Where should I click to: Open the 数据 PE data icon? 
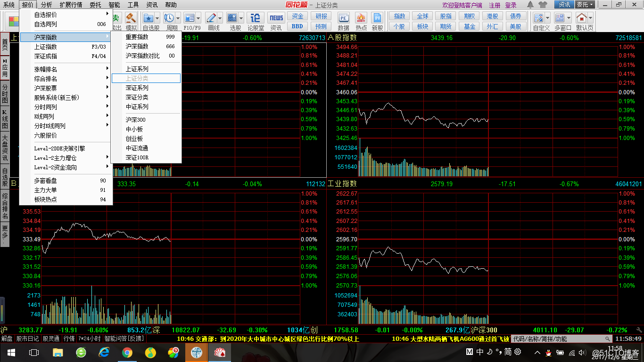pyautogui.click(x=344, y=18)
